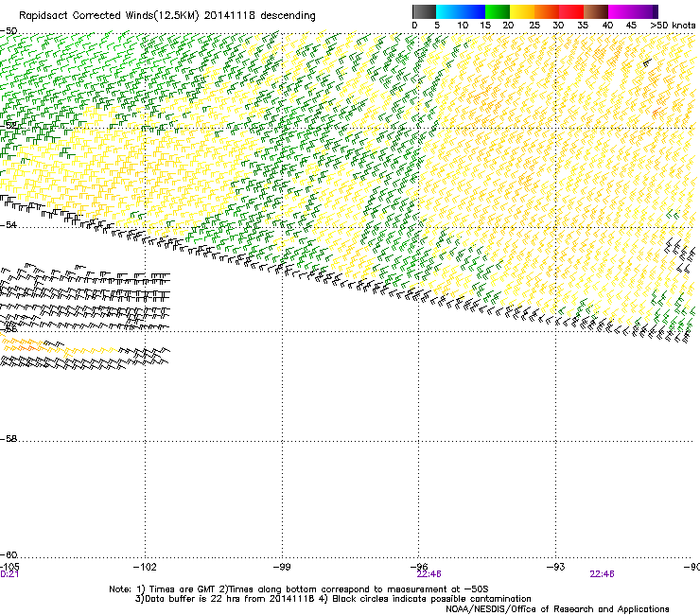Click the brown 35-40 knots legend color
This screenshot has width=700, height=615.
(x=596, y=11)
